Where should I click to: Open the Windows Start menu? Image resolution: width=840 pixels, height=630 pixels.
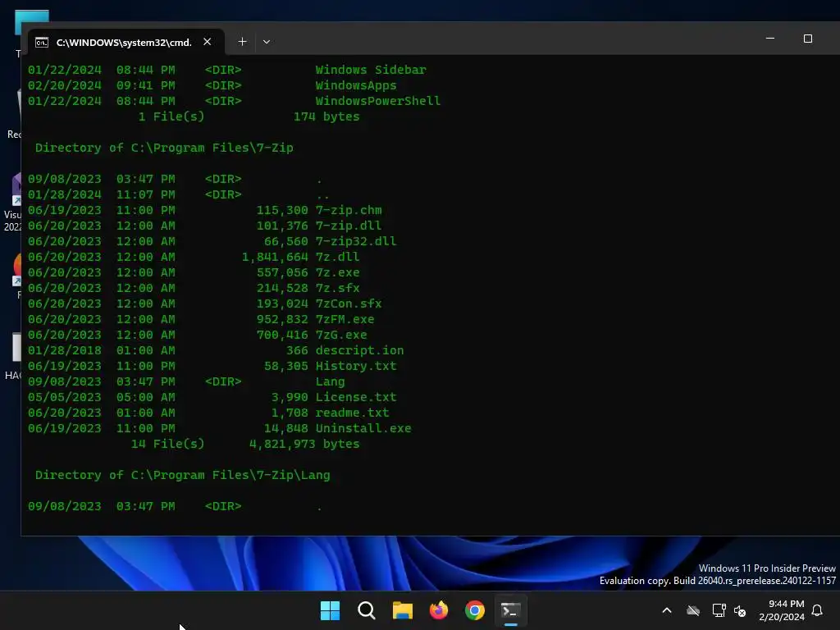(x=330, y=610)
